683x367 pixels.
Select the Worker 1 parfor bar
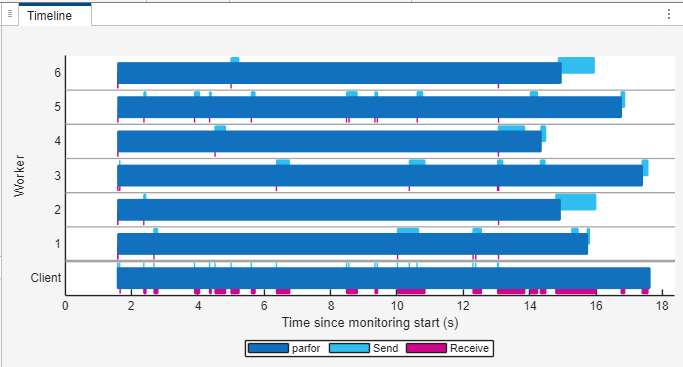[x=352, y=244]
